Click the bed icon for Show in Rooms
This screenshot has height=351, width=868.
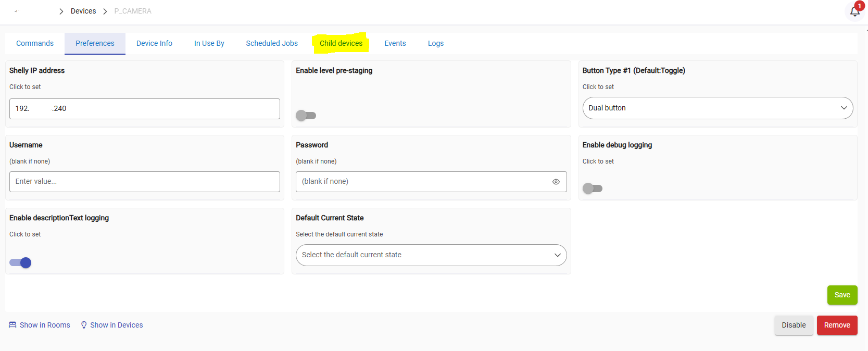click(12, 325)
